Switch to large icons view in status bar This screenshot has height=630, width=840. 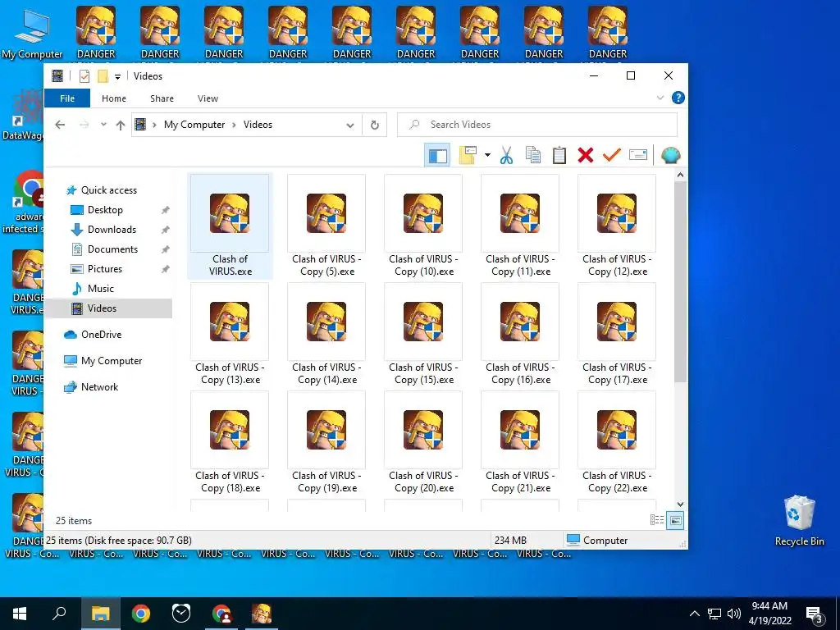pyautogui.click(x=675, y=520)
